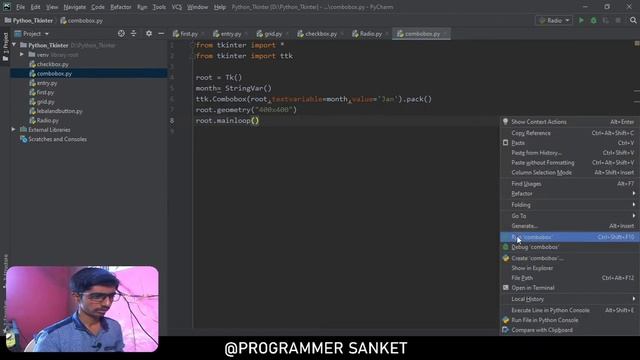Choose Generate... in context menu

570,226
